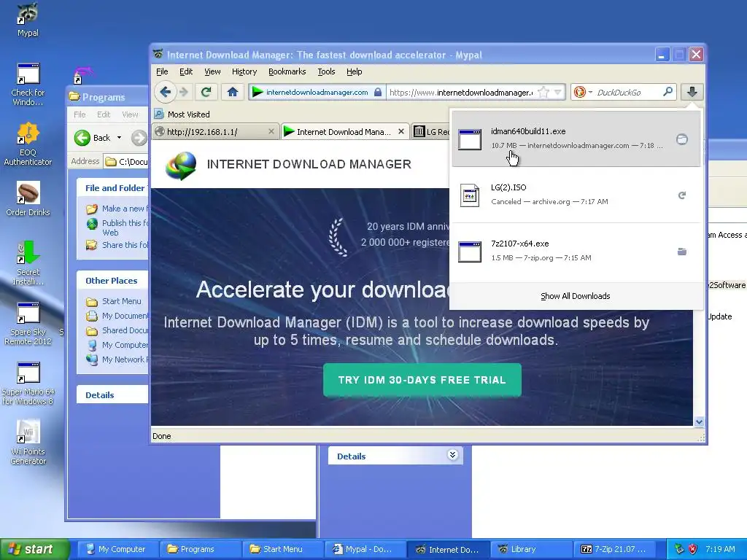
Task: Open the Tools menu
Action: point(326,71)
